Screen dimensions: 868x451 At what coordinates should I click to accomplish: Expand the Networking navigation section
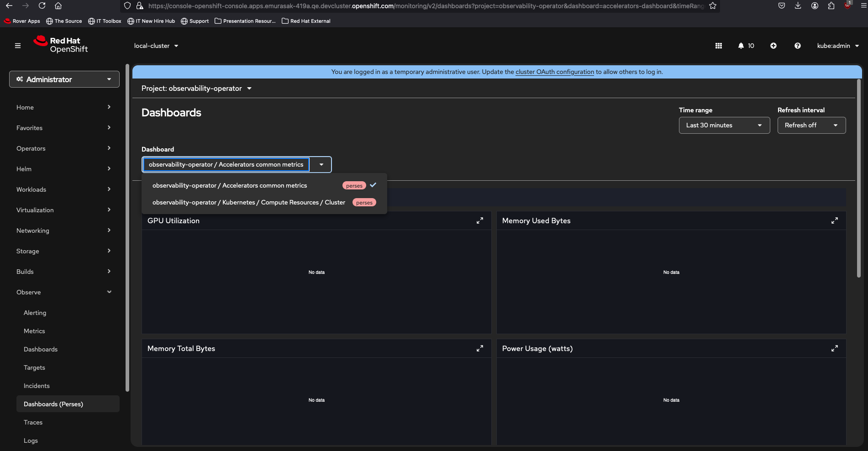click(64, 231)
